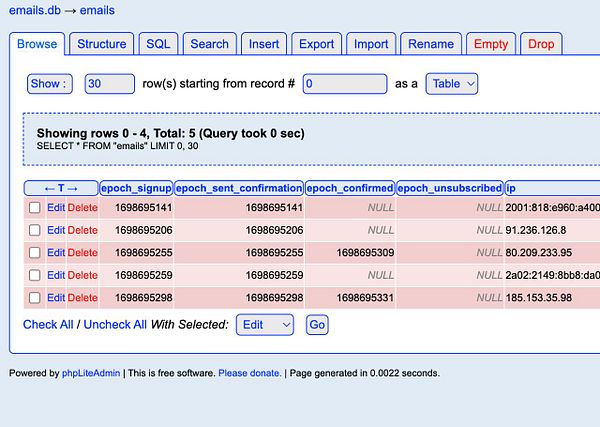Tick checkbox for row 1698695141
The width and height of the screenshot is (600, 427).
point(35,208)
